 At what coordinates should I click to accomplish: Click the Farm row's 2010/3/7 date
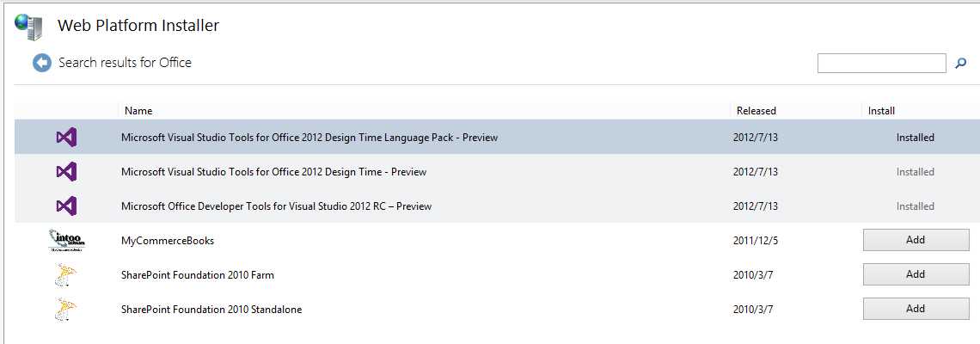coord(753,274)
